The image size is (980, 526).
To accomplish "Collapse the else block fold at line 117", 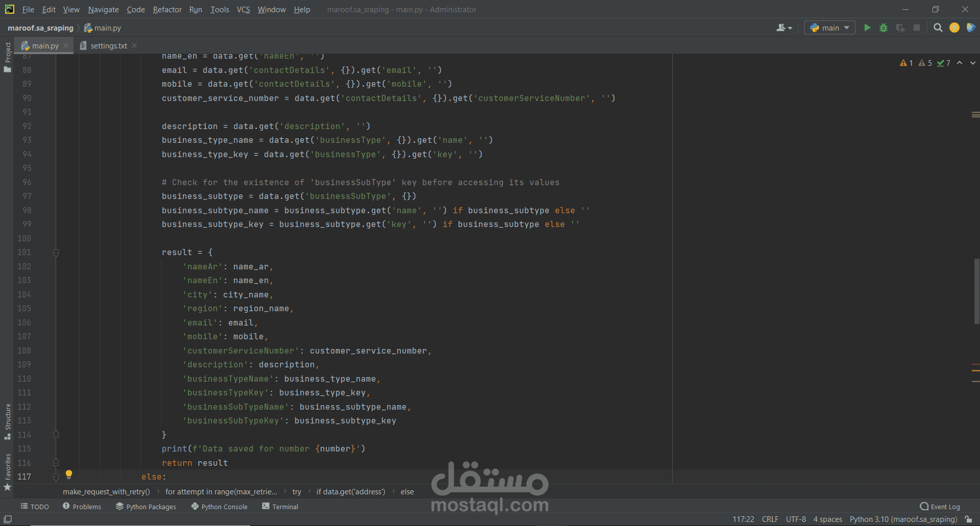I will [x=56, y=477].
